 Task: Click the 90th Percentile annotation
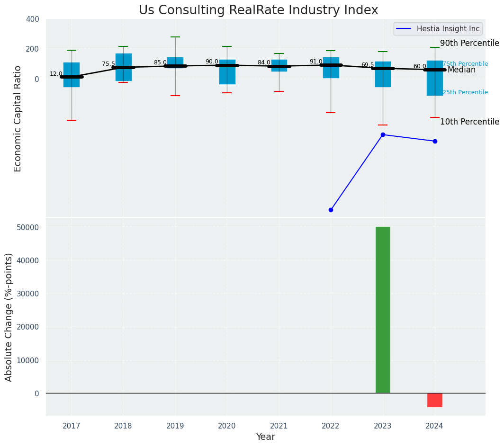point(469,44)
